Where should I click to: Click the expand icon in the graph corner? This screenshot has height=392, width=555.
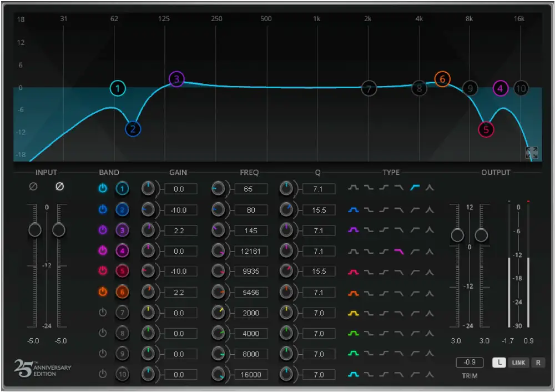(x=532, y=153)
